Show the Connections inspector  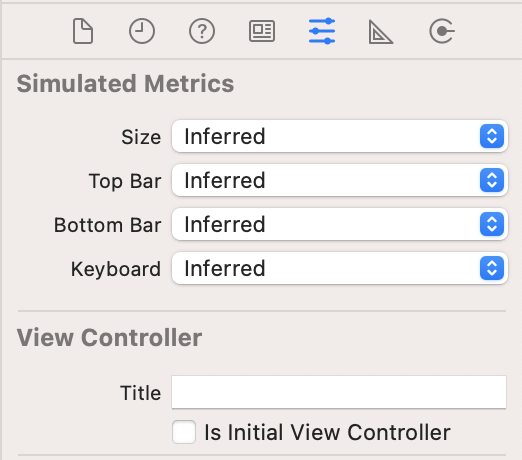tap(442, 31)
